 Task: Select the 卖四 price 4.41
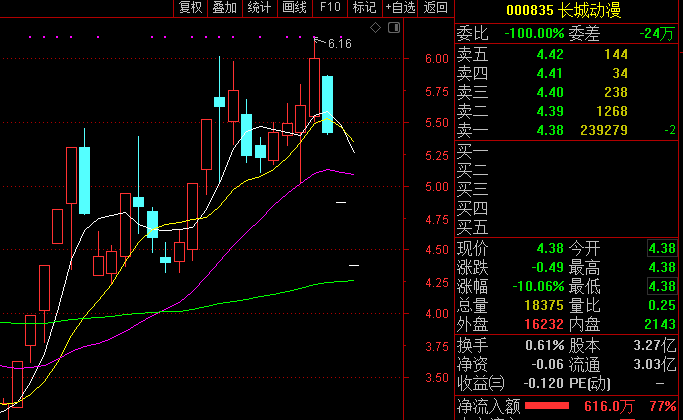coord(550,73)
